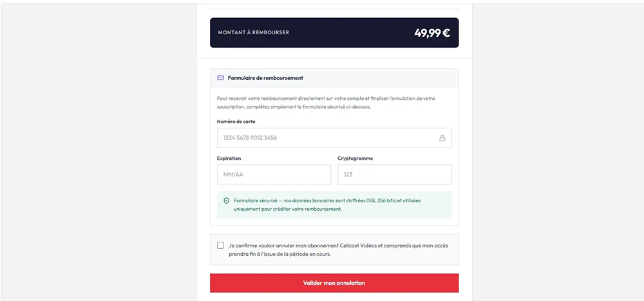Viewport: 644px width, 301px height.
Task: Click the MM/AA placeholder text
Action: pyautogui.click(x=233, y=175)
